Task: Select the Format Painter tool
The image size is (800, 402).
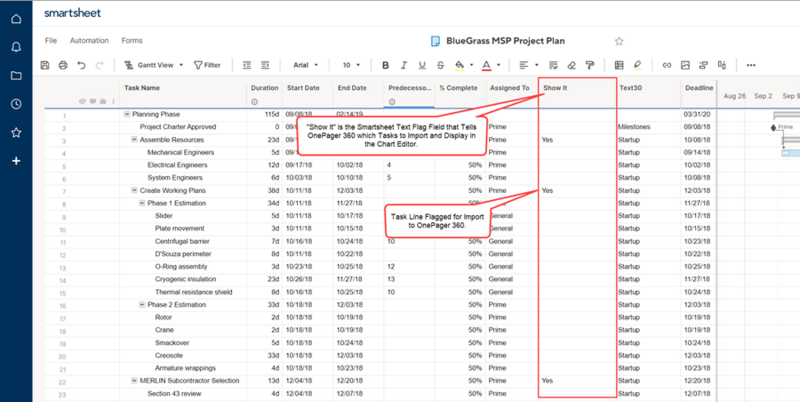Action: click(x=590, y=65)
